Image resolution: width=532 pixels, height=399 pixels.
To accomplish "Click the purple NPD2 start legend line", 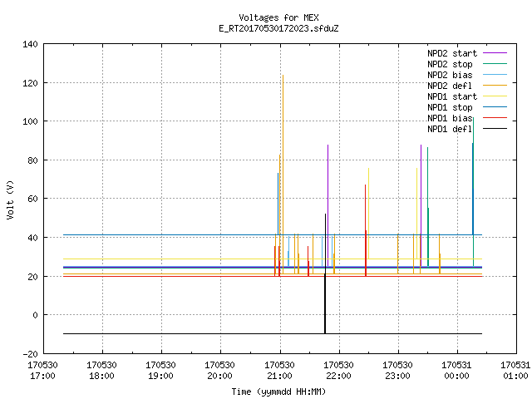I will 495,53.
